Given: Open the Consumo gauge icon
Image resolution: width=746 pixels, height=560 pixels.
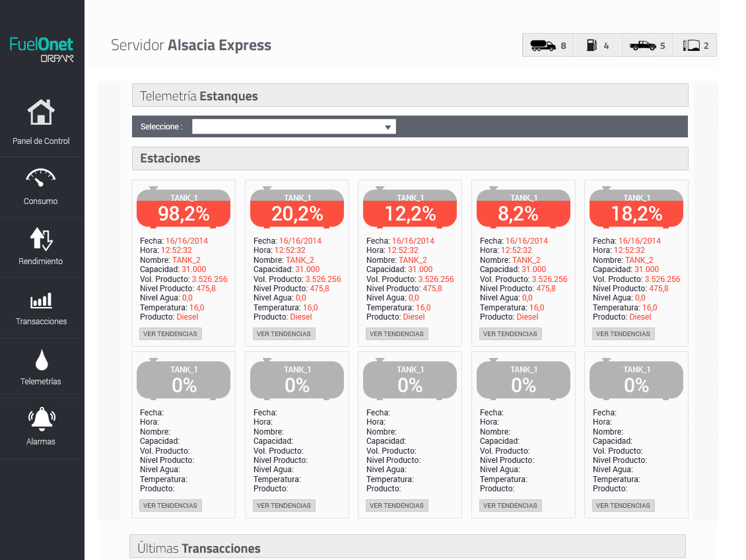Looking at the screenshot, I should click(41, 177).
